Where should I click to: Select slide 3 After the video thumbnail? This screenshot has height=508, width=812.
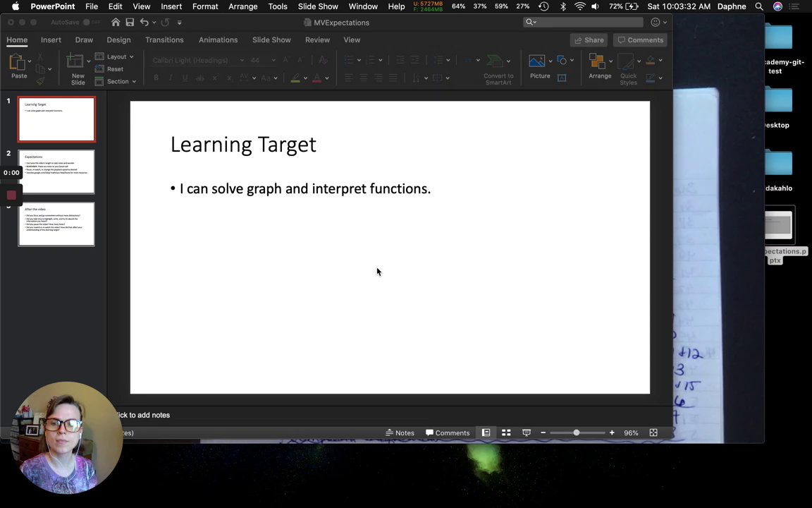[x=56, y=224]
